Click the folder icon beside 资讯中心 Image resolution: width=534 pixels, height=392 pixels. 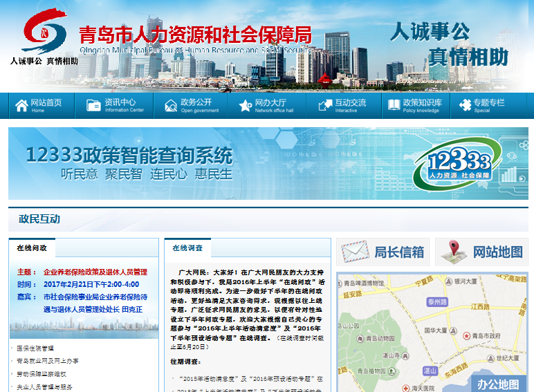pyautogui.click(x=93, y=106)
